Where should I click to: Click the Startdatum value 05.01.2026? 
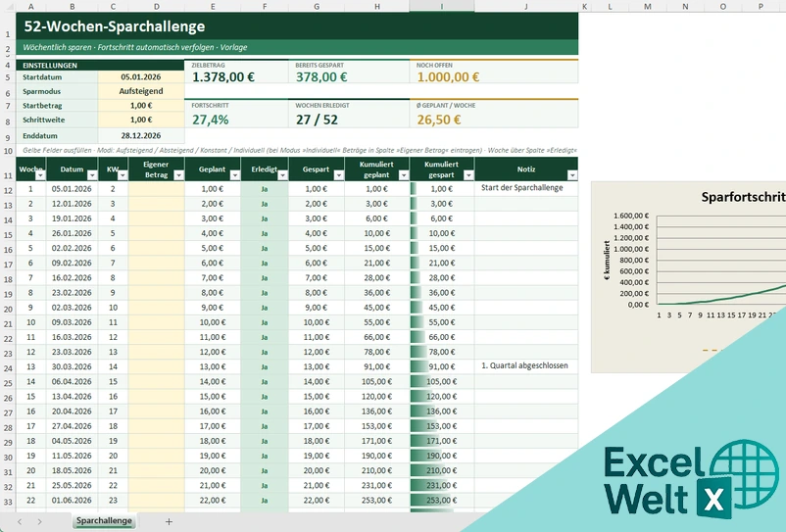(141, 77)
